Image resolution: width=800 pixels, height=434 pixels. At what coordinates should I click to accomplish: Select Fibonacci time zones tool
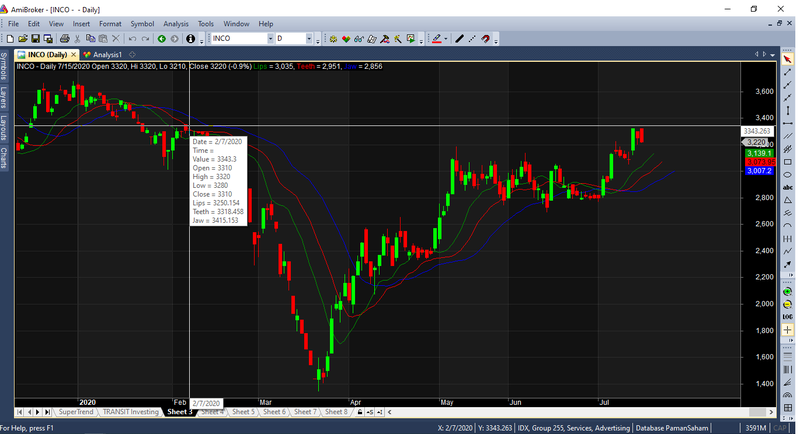[788, 369]
